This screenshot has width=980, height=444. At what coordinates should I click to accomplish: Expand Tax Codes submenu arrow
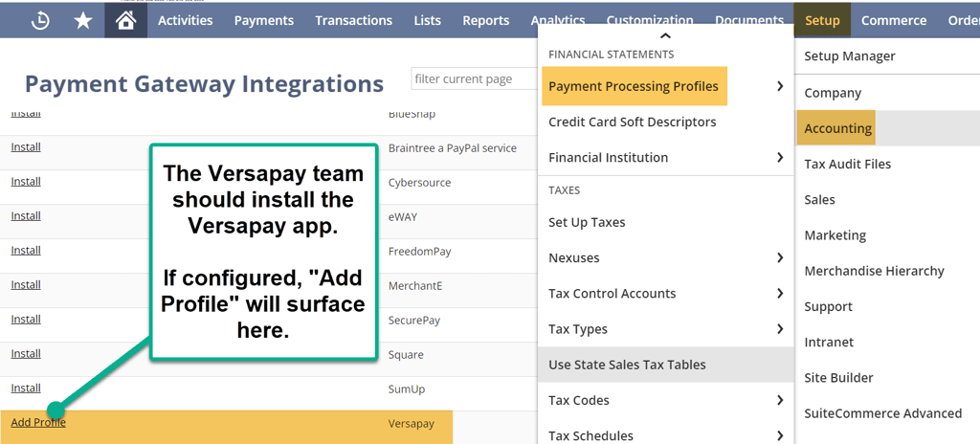tap(779, 400)
